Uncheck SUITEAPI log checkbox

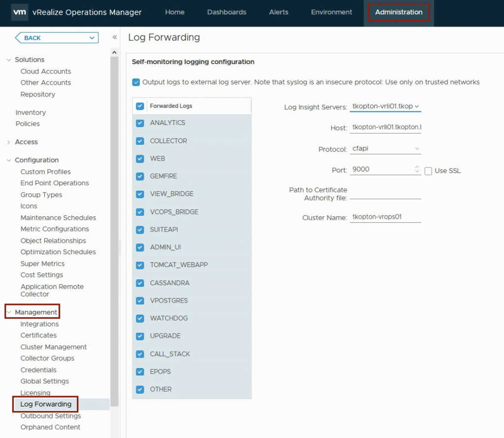[140, 230]
